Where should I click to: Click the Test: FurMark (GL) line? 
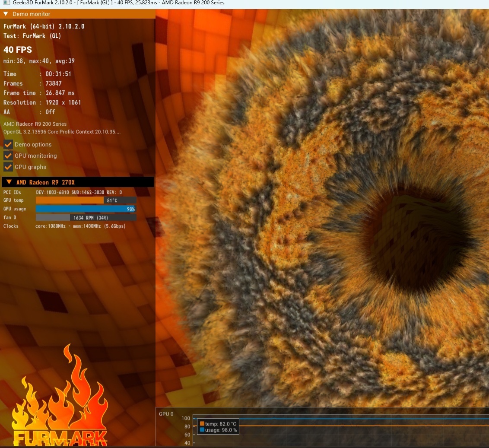pyautogui.click(x=32, y=36)
